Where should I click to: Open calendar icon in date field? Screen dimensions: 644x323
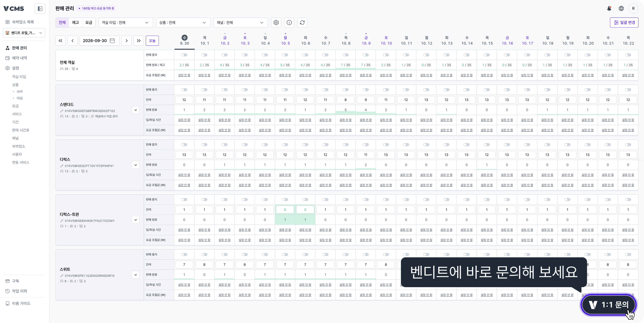tap(112, 41)
